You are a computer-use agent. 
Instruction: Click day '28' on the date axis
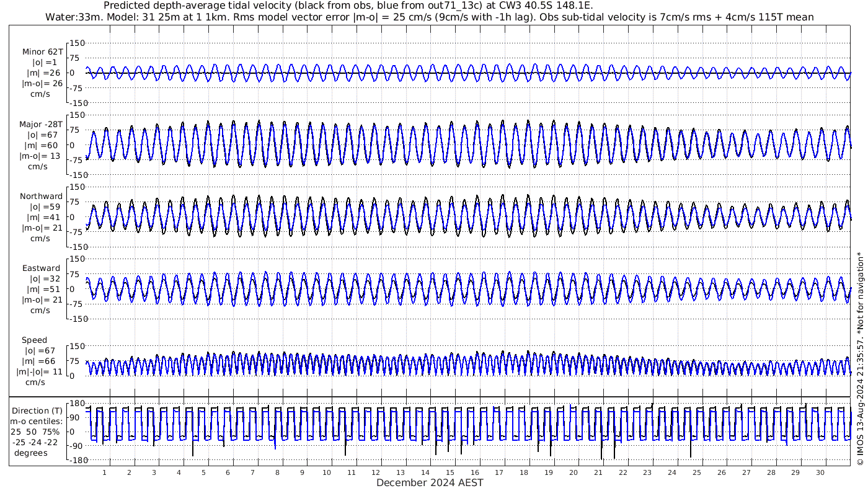(x=771, y=472)
